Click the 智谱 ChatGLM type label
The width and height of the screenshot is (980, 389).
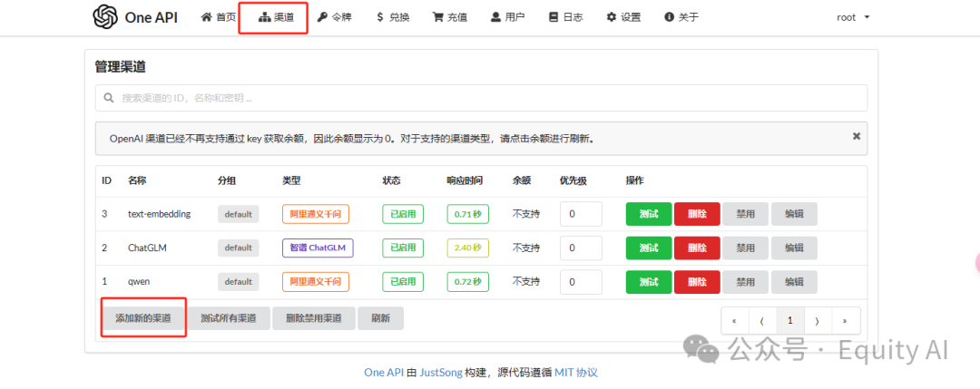click(x=318, y=248)
